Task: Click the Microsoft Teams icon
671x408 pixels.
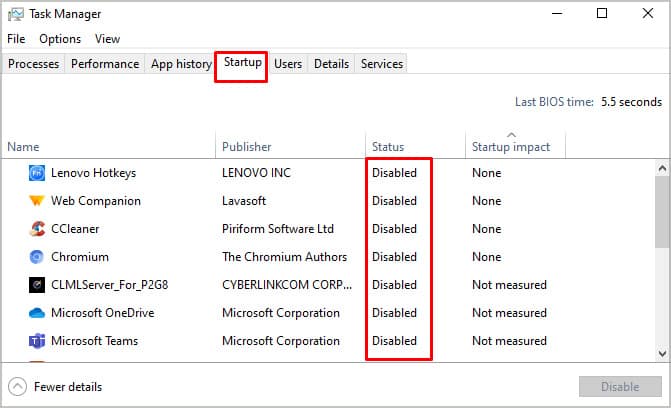Action: click(x=37, y=341)
